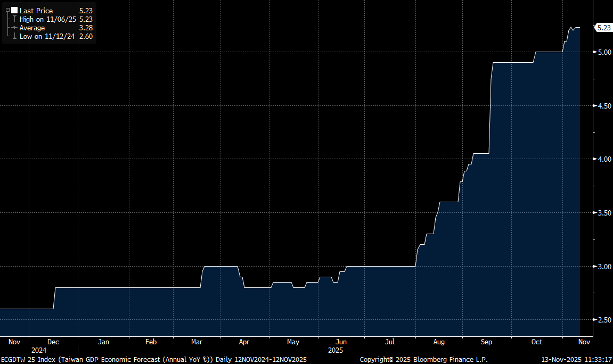Image resolution: width=613 pixels, height=364 pixels.
Task: Click the 4.50 y-axis label
Action: click(x=604, y=106)
